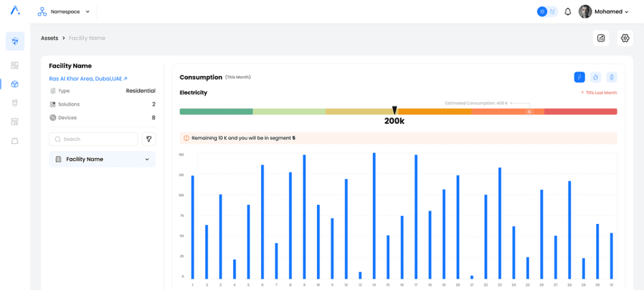Viewport: 644px width, 290px height.
Task: Open the dashboard grid icon in sidebar
Action: click(15, 65)
